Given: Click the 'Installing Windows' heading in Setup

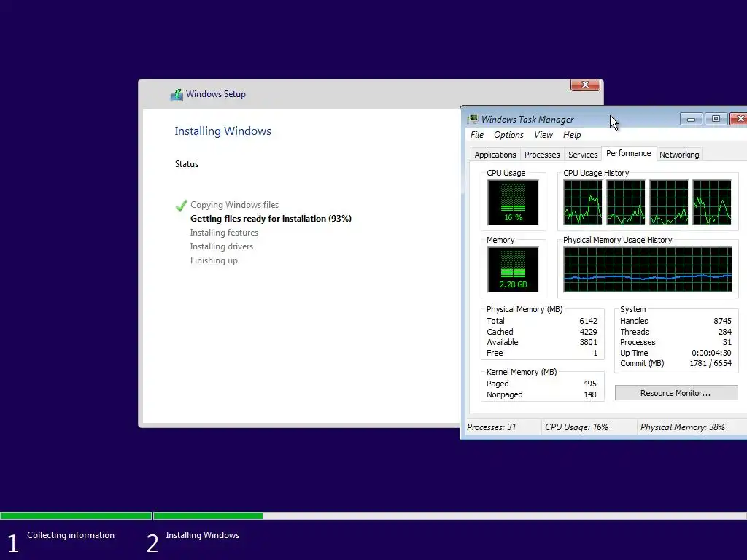Looking at the screenshot, I should click(x=222, y=131).
